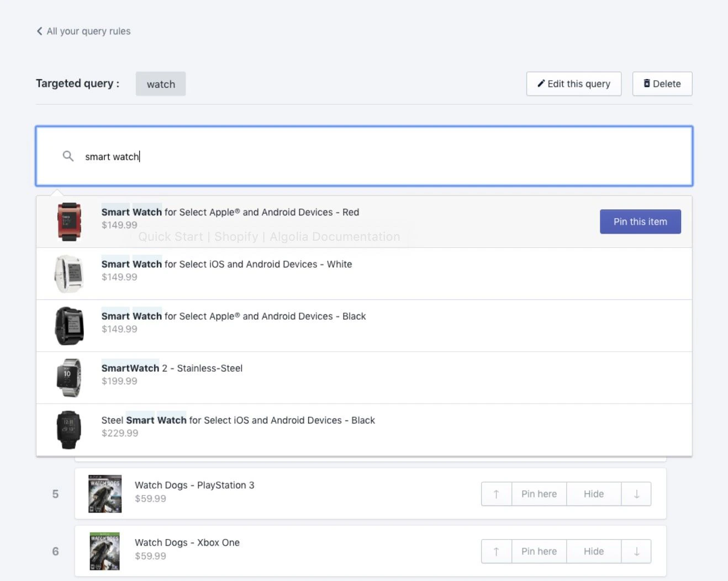Hide the Watch Dogs PlayStation 3 result
This screenshot has width=728, height=581.
593,494
